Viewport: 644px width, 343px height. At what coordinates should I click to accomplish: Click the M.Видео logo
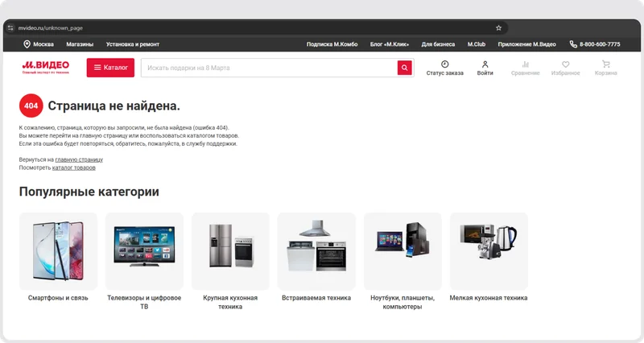pyautogui.click(x=46, y=68)
